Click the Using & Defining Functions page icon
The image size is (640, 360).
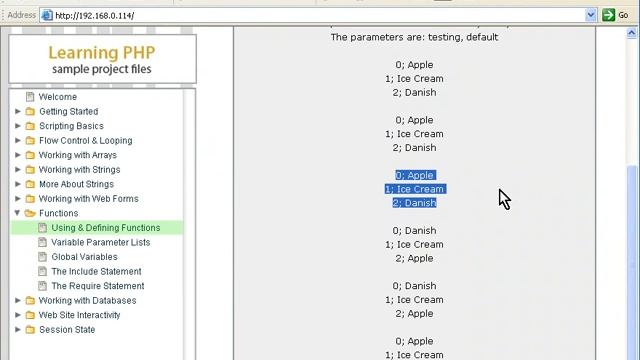pyautogui.click(x=42, y=228)
